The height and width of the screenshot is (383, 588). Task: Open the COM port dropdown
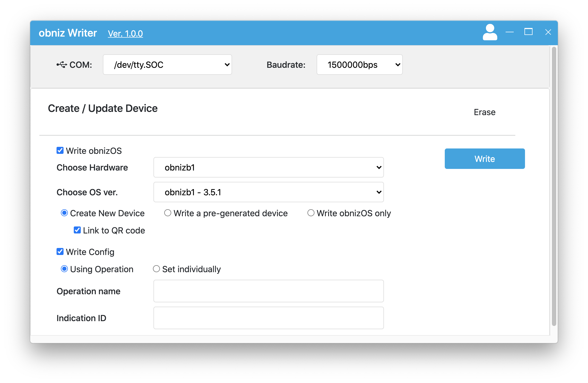[x=167, y=65]
